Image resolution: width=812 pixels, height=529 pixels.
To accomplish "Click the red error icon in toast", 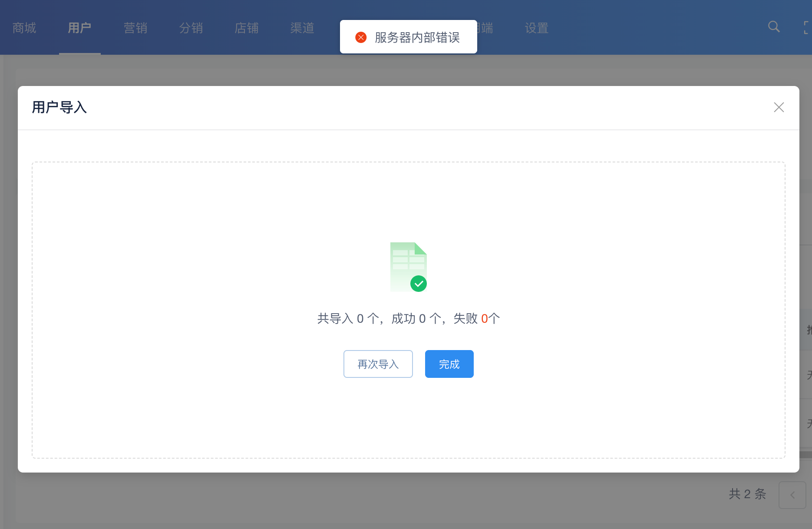I will pos(361,37).
